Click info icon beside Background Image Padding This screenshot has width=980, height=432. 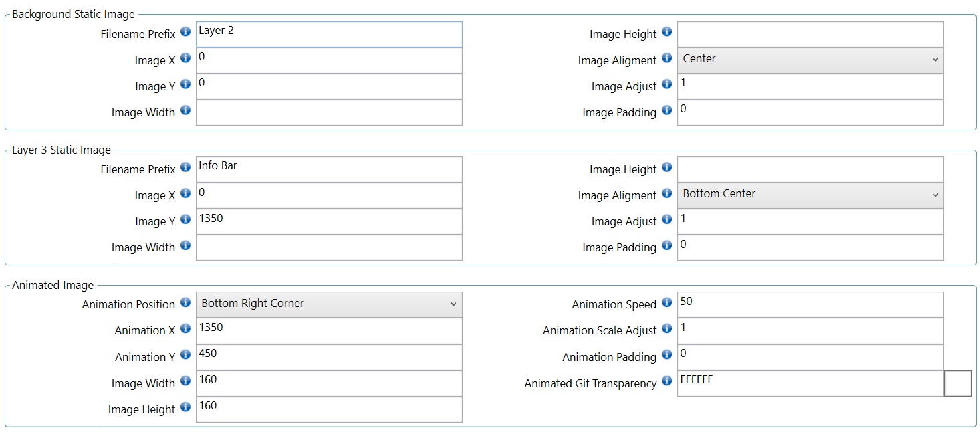[x=666, y=110]
